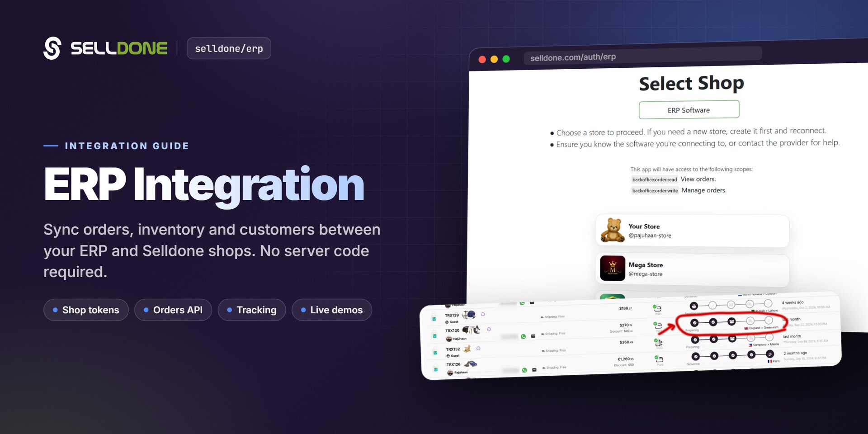Click the paid status icon for €1,269.95 order
The height and width of the screenshot is (434, 868).
click(x=659, y=359)
